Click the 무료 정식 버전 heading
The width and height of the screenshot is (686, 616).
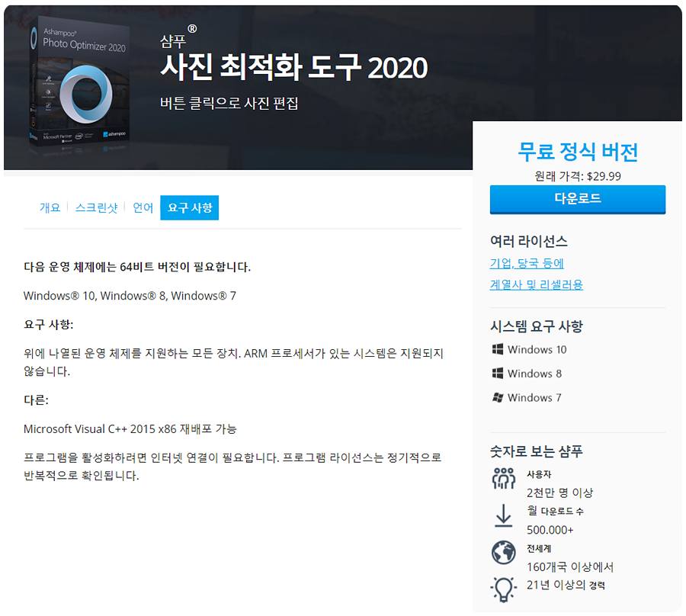pos(578,152)
